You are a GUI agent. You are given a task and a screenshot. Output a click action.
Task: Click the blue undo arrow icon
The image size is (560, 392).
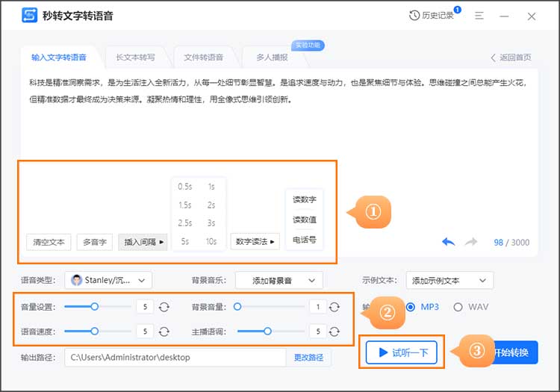point(449,242)
